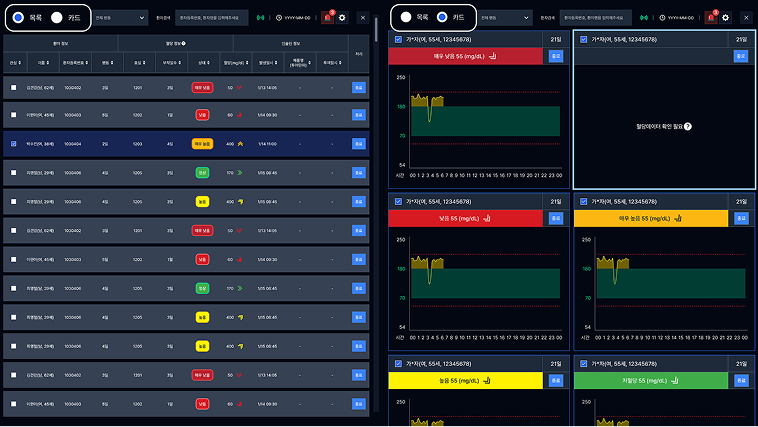Click the help icon beside 혈당데이터 확인 필요
This screenshot has width=758, height=427.
pos(688,127)
